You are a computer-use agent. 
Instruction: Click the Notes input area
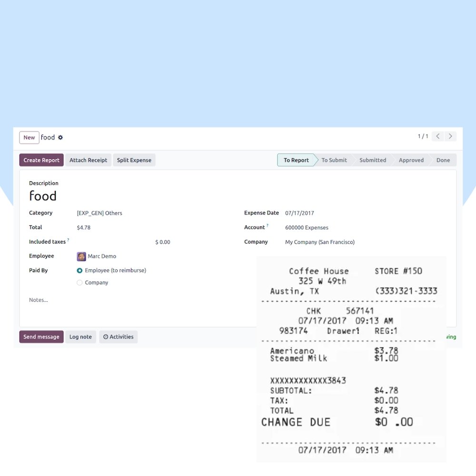(57, 300)
